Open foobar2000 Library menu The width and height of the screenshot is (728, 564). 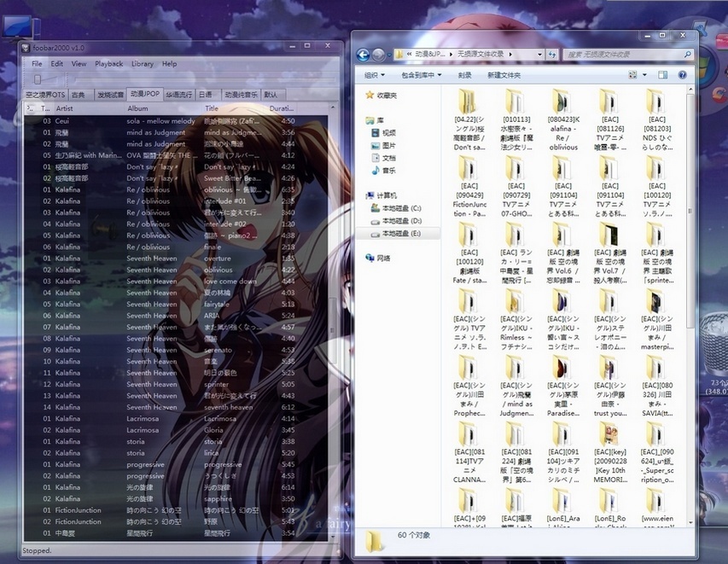click(x=142, y=64)
